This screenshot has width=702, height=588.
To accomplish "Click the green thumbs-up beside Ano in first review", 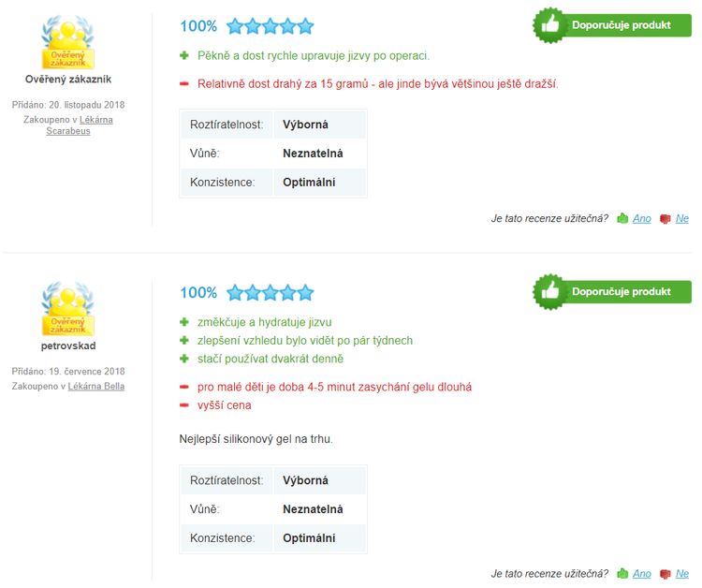I will point(622,218).
